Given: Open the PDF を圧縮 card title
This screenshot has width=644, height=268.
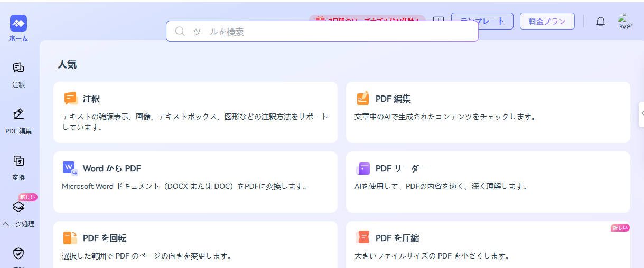Looking at the screenshot, I should [x=397, y=238].
